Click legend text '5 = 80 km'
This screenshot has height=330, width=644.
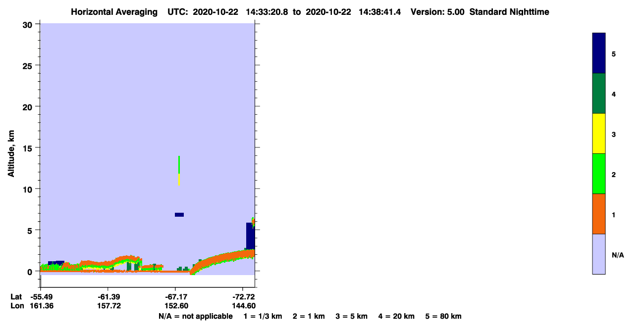[443, 316]
